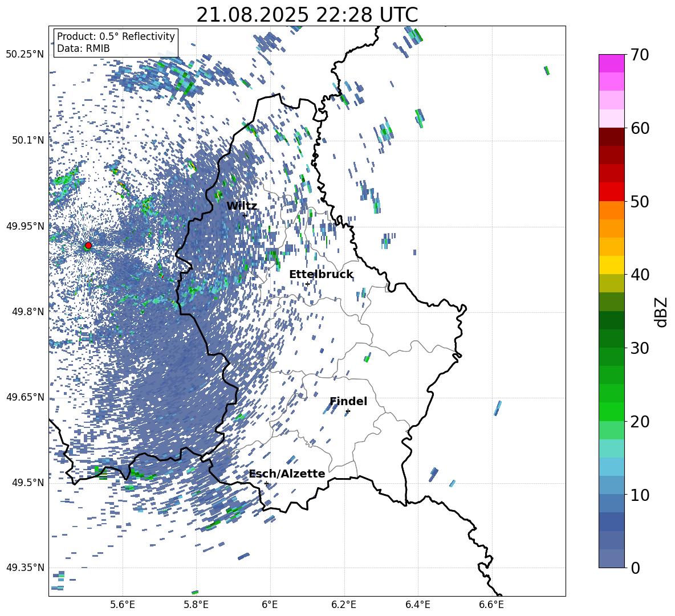675x616 pixels.
Task: Click the 10 tick on the colorbar
Action: 639,495
